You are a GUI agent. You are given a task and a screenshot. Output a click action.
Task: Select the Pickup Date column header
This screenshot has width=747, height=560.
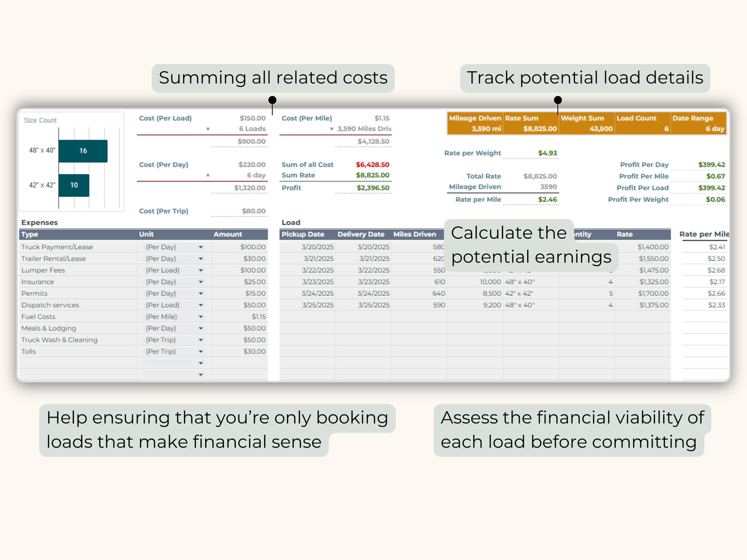tap(303, 234)
